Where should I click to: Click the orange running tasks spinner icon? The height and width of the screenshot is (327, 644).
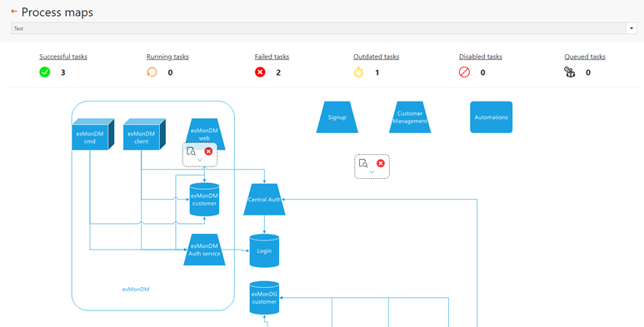pyautogui.click(x=152, y=72)
